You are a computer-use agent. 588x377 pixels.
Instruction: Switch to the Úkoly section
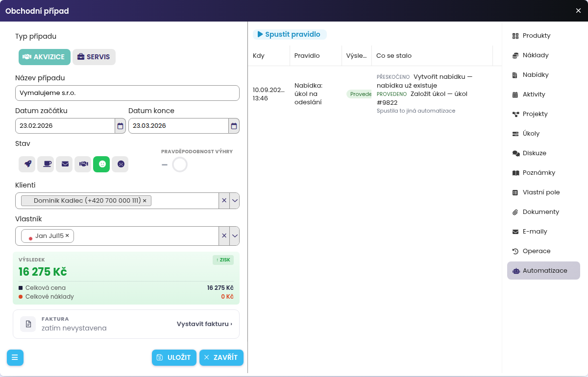[543, 134]
